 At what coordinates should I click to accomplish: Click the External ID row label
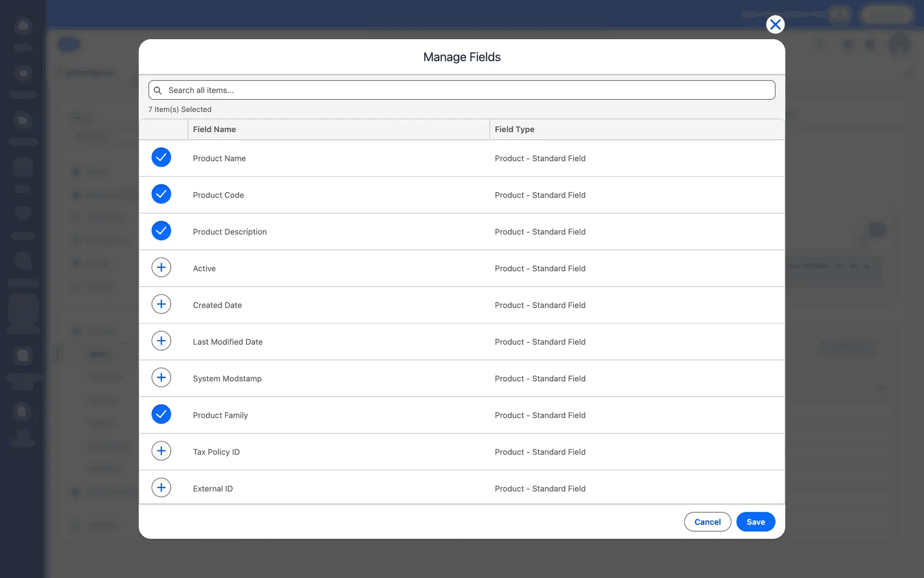213,488
